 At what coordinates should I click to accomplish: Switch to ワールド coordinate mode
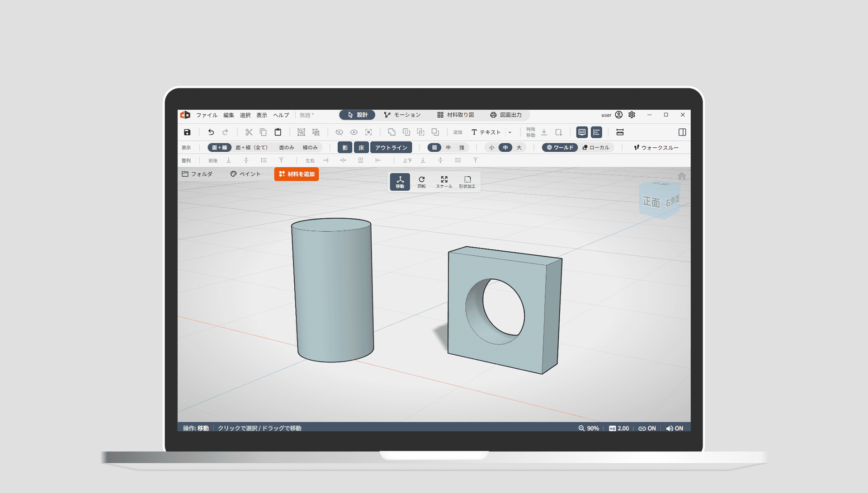pyautogui.click(x=560, y=148)
